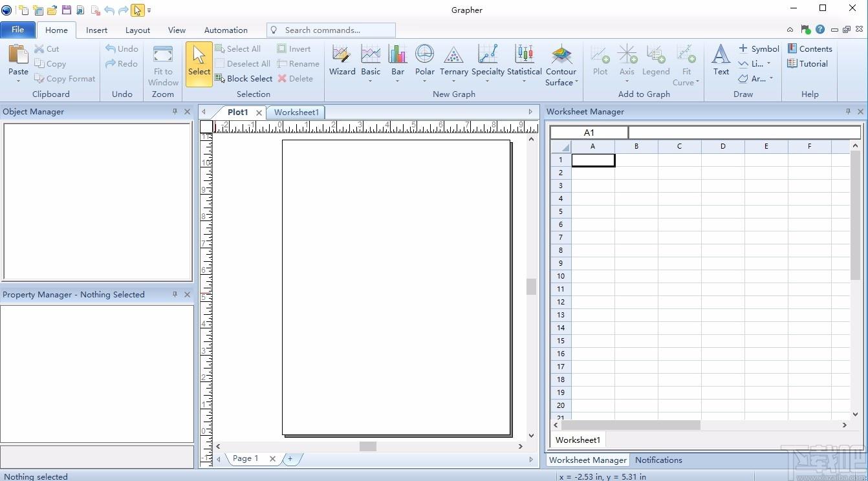Screen dimensions: 868x481
Task: Click the Cut scissors command
Action: [x=47, y=48]
